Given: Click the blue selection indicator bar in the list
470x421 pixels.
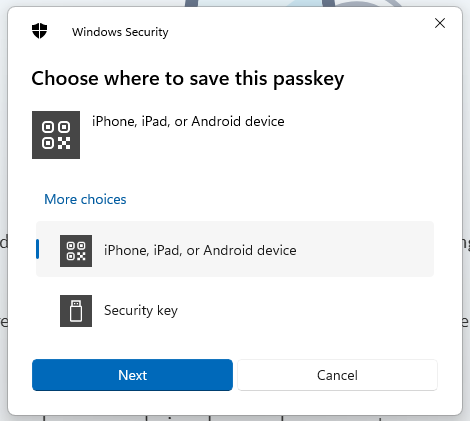Looking at the screenshot, I should pos(38,249).
